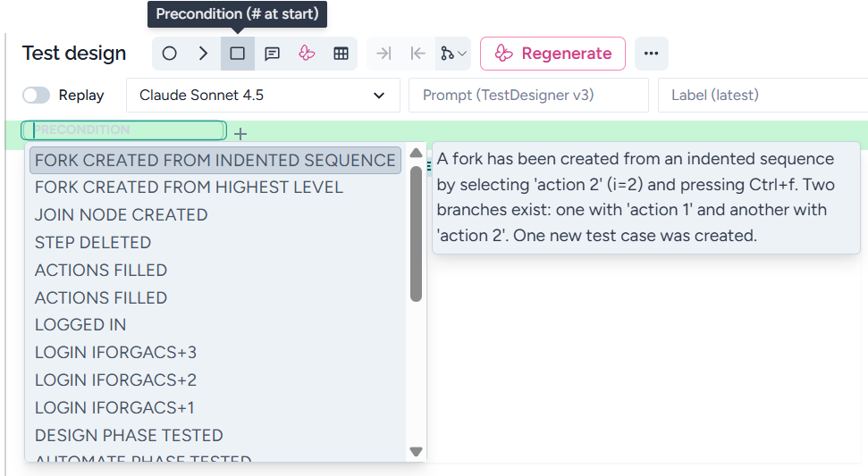Toggle the Replay switch

37,95
